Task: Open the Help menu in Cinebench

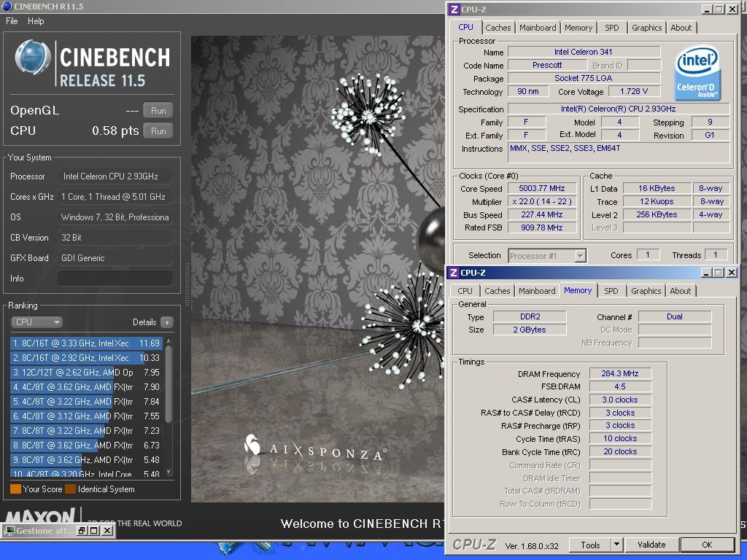Action: tap(36, 21)
